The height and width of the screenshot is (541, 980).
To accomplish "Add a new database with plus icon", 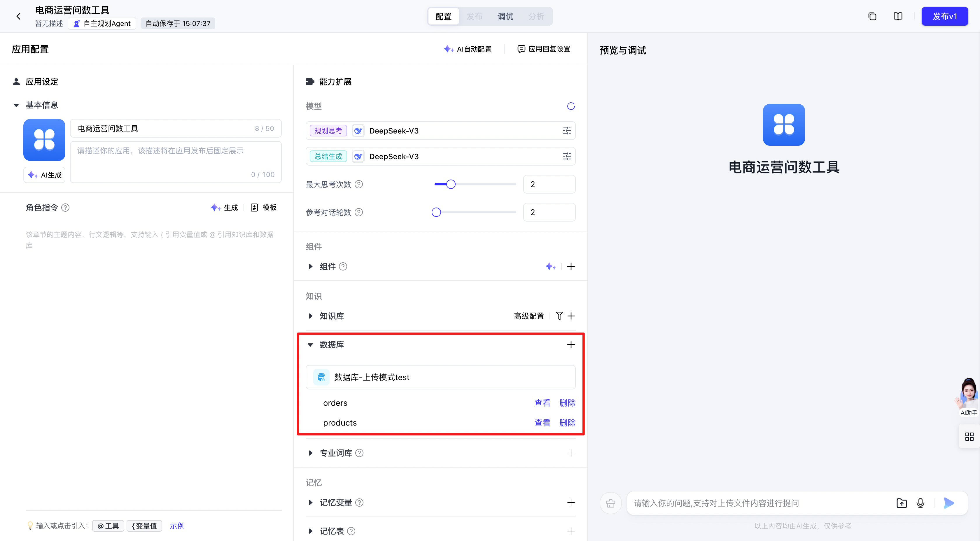I will [571, 345].
